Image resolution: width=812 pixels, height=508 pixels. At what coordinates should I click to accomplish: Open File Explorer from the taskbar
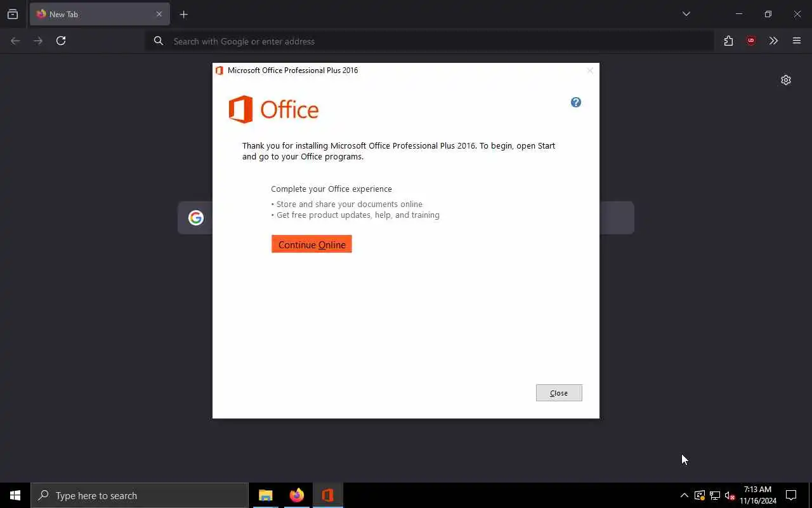266,495
